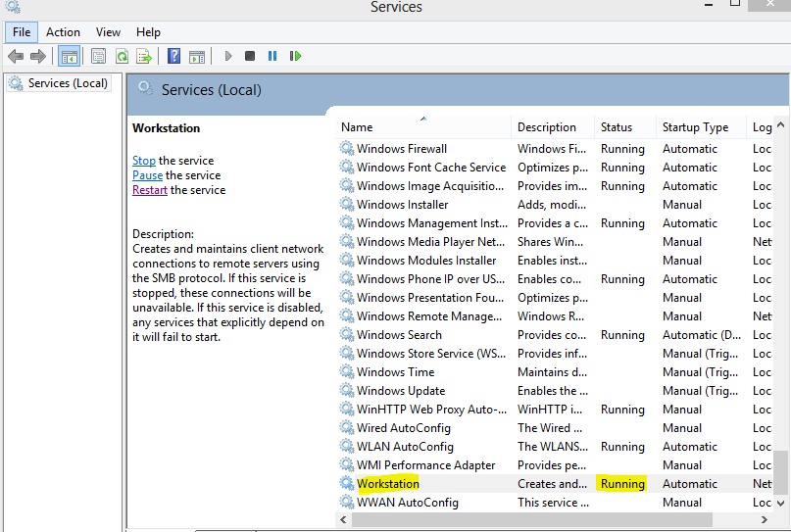Screen dimensions: 791x532
Task: Click the gear icon beside Windows Modules Installer
Action: [x=347, y=261]
